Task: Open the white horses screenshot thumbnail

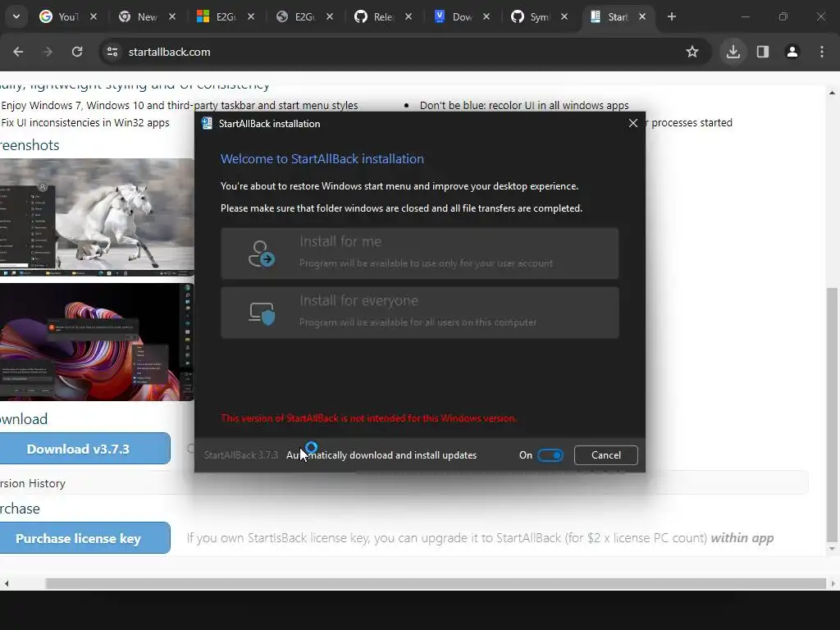Action: [x=97, y=217]
